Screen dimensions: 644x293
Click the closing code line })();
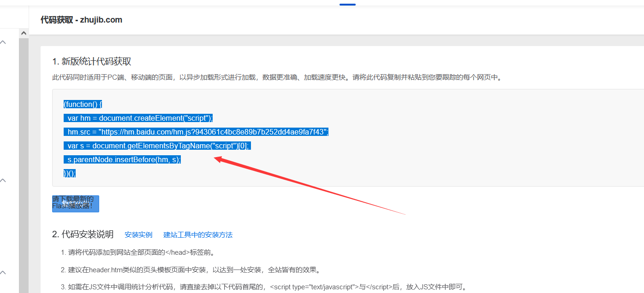coord(69,173)
